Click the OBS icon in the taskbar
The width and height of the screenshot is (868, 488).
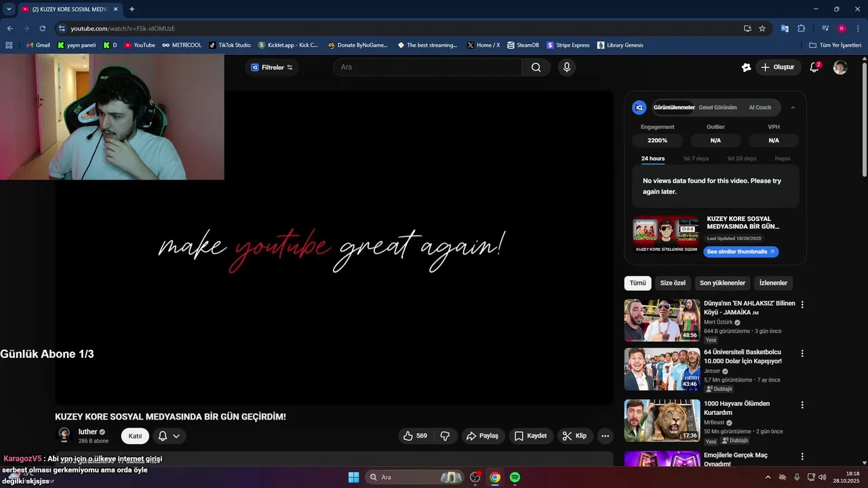coord(475,477)
